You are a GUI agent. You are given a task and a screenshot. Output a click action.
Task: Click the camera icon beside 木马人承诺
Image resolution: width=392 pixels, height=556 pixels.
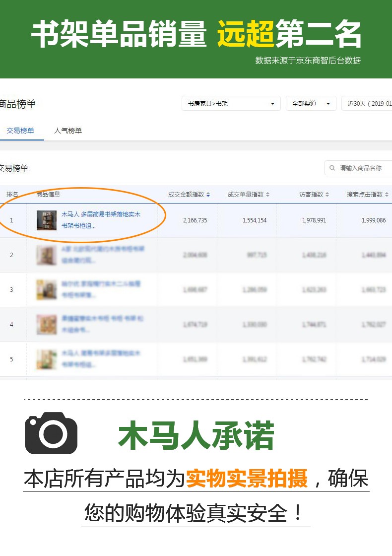click(x=51, y=433)
